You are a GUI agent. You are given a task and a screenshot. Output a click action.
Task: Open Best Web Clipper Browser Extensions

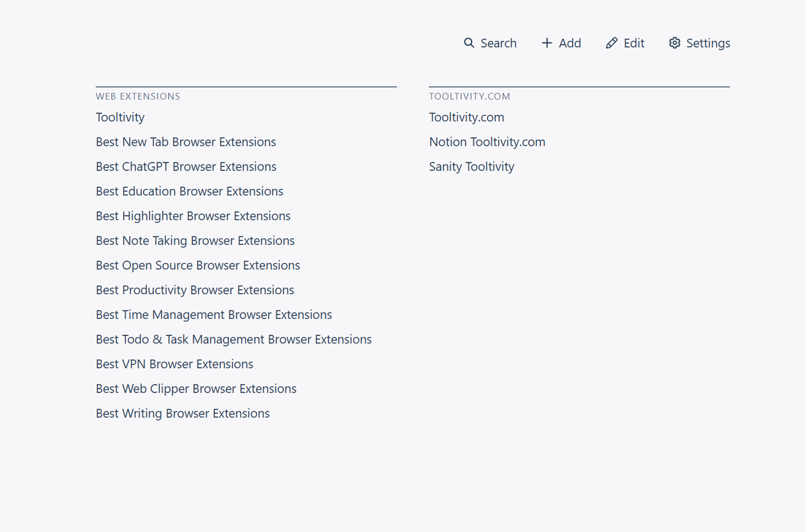[196, 388]
